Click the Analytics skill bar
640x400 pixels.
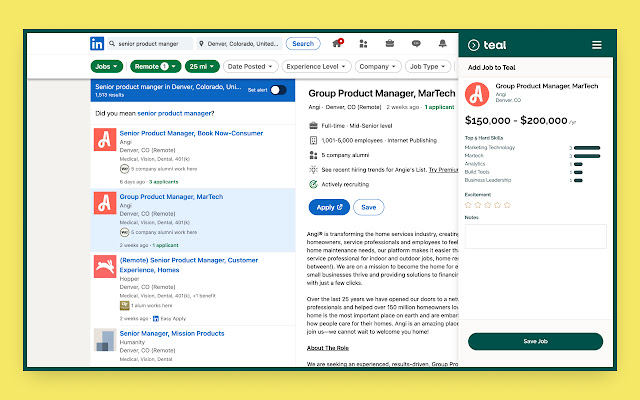point(578,164)
